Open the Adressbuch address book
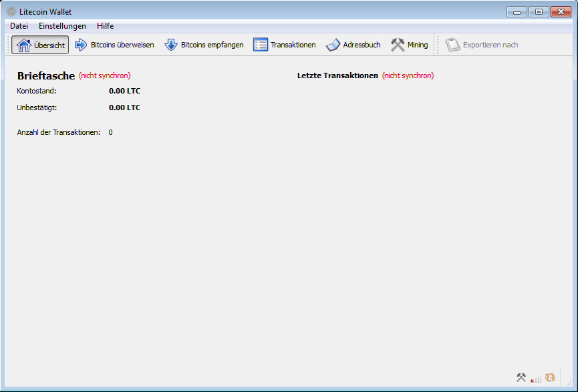This screenshot has width=578, height=392. [x=353, y=45]
